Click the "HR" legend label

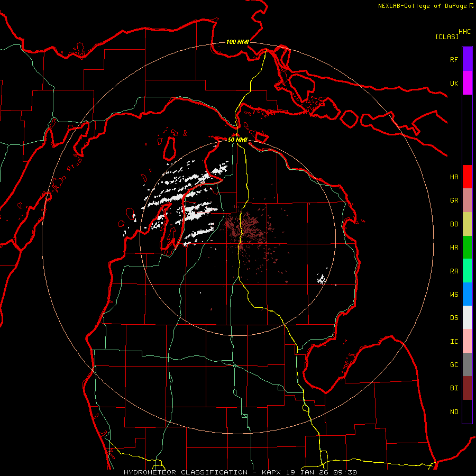pyautogui.click(x=454, y=248)
